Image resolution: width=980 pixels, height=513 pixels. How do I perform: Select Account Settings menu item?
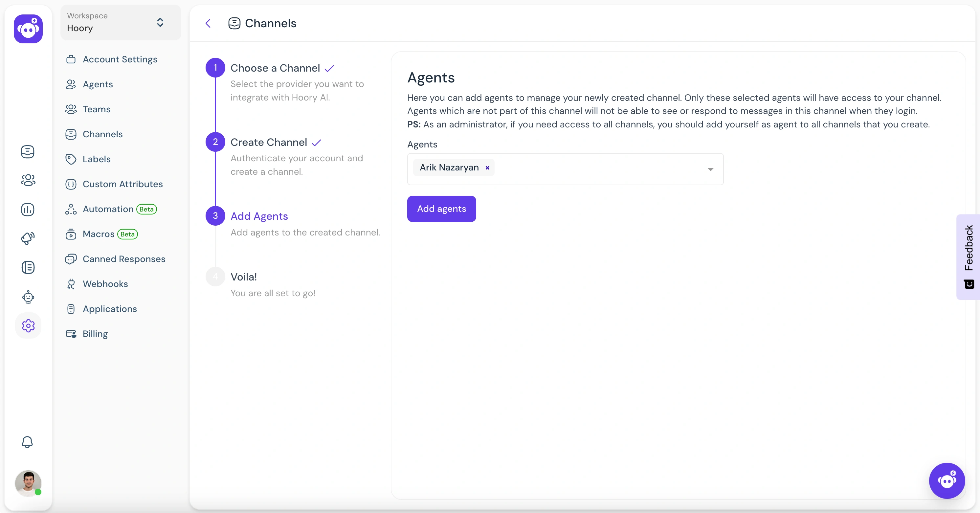click(120, 58)
